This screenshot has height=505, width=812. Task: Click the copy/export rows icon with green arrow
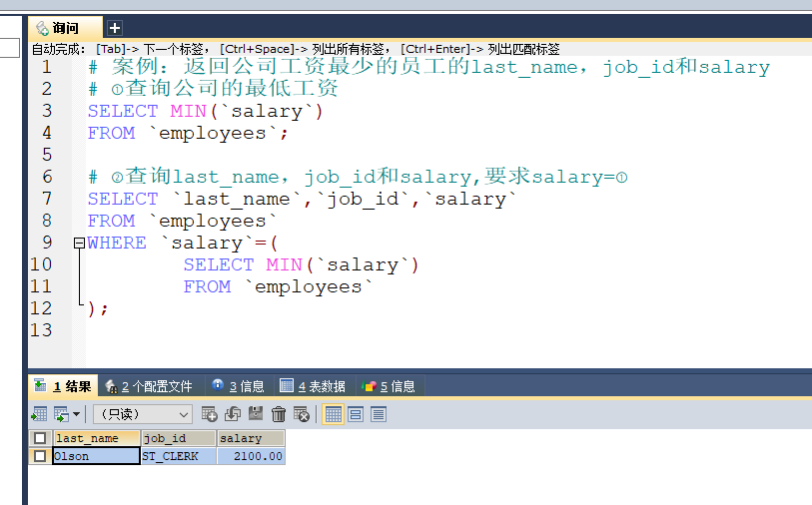pyautogui.click(x=61, y=414)
